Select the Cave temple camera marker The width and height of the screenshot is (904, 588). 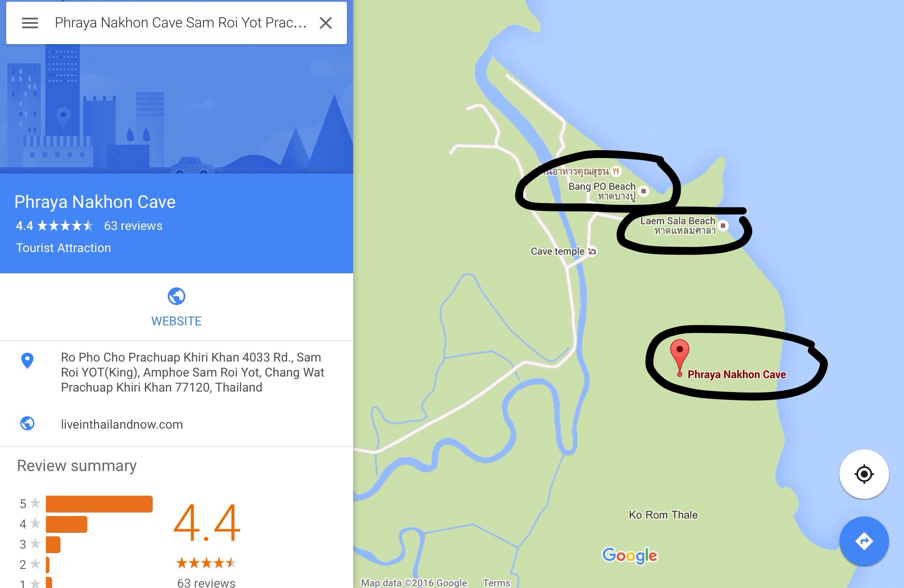pyautogui.click(x=592, y=251)
